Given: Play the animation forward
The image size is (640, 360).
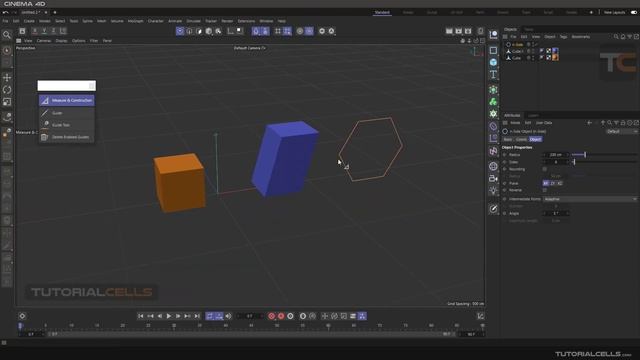Looking at the screenshot, I should pyautogui.click(x=169, y=316).
